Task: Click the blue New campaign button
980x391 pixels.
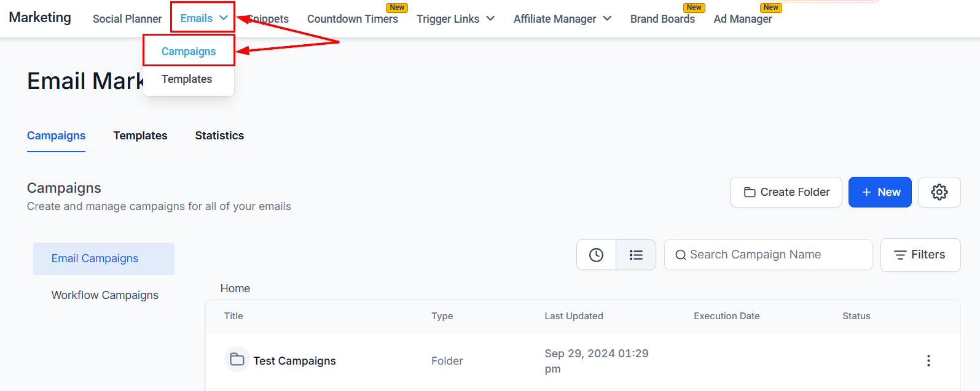Action: click(880, 192)
